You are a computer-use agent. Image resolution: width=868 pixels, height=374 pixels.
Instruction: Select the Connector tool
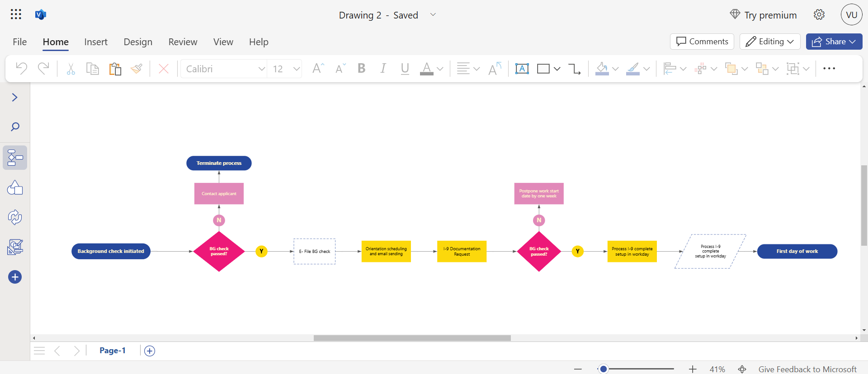point(575,69)
